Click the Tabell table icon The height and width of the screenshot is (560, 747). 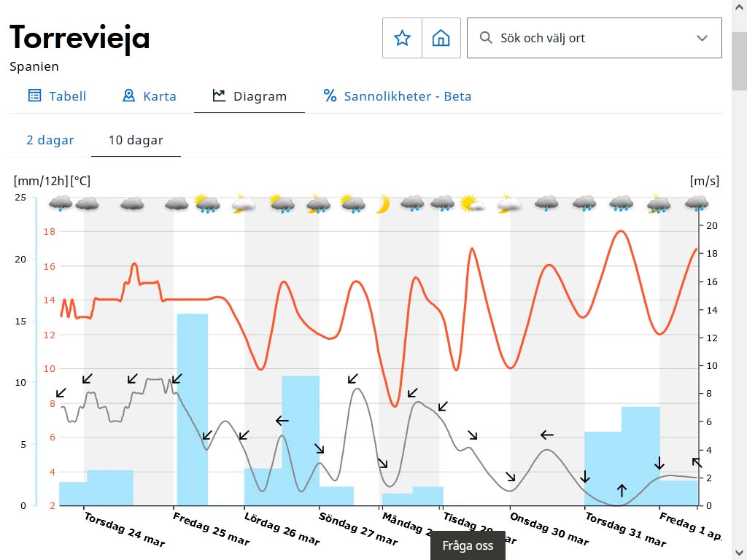(x=34, y=96)
